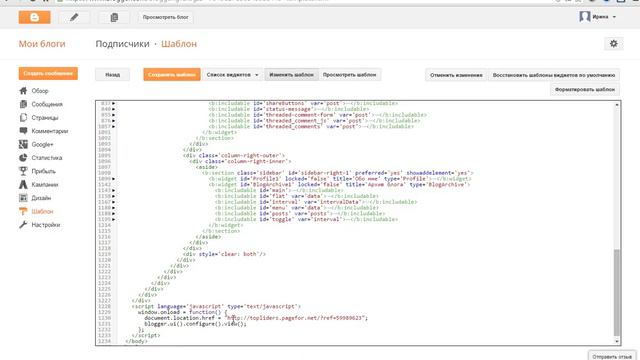640x360 pixels.
Task: Click the blogger.ui().configure().view() line
Action: point(196,324)
